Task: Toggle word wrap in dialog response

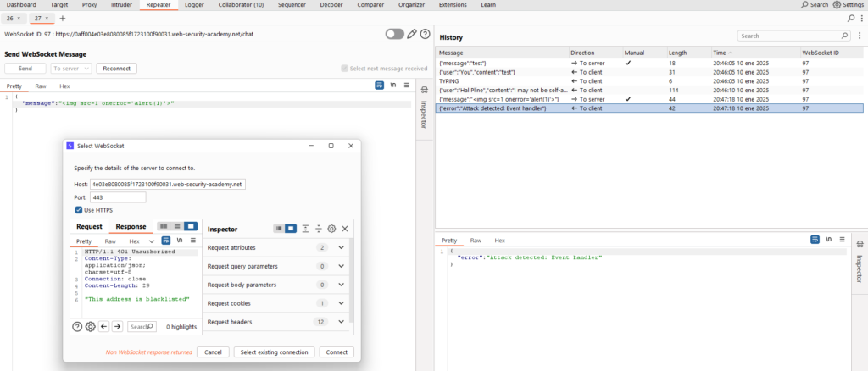Action: coord(165,241)
